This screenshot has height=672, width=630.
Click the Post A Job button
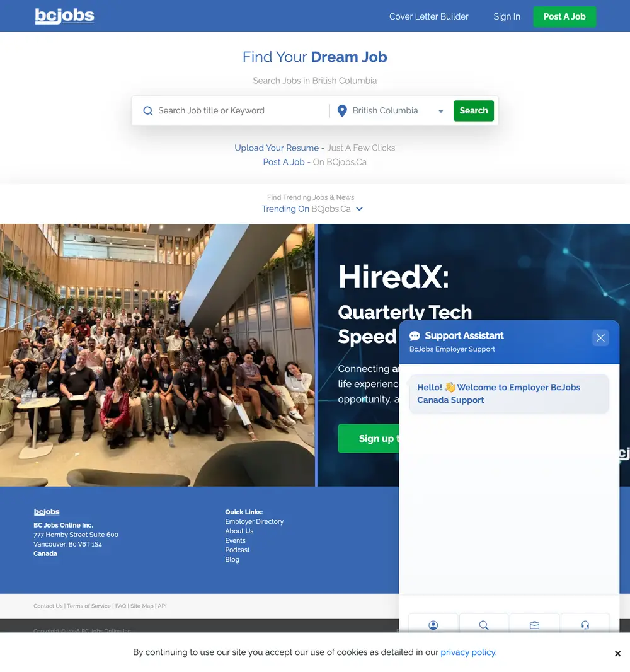coord(564,16)
